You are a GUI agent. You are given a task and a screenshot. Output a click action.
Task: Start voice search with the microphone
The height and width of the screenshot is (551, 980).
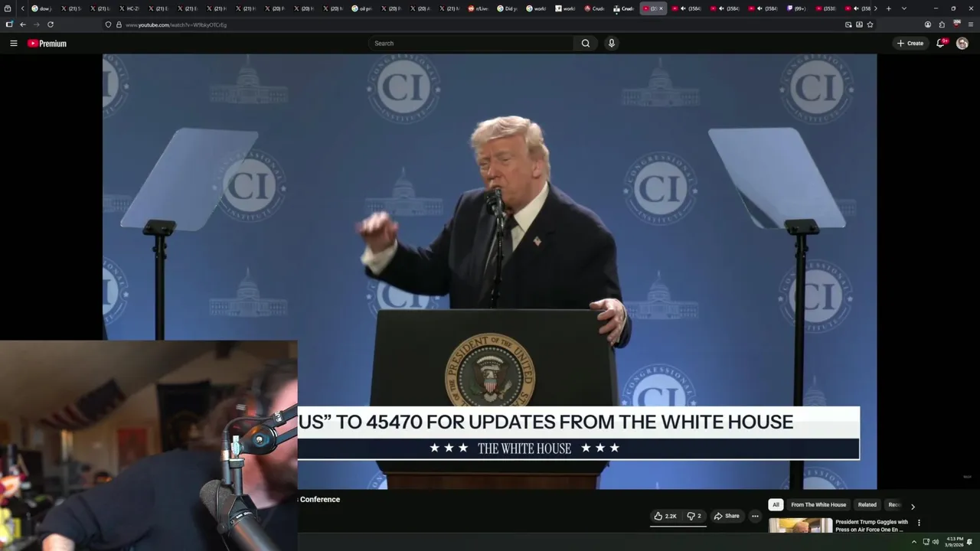point(611,44)
